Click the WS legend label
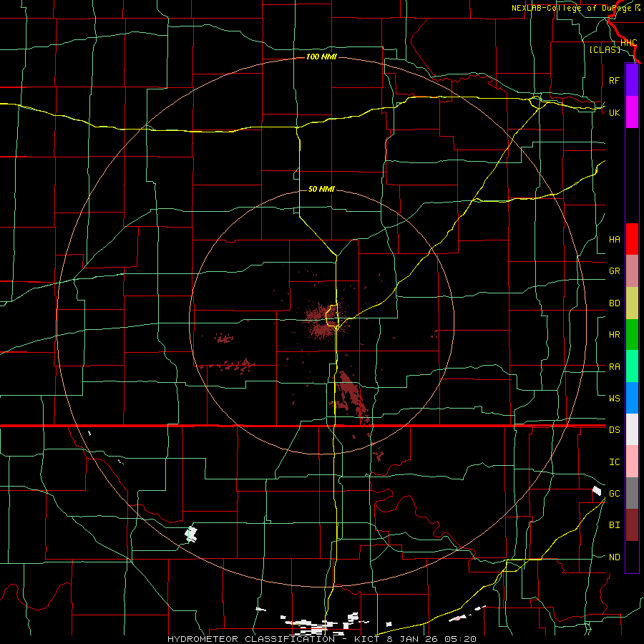644x644 pixels. point(614,398)
